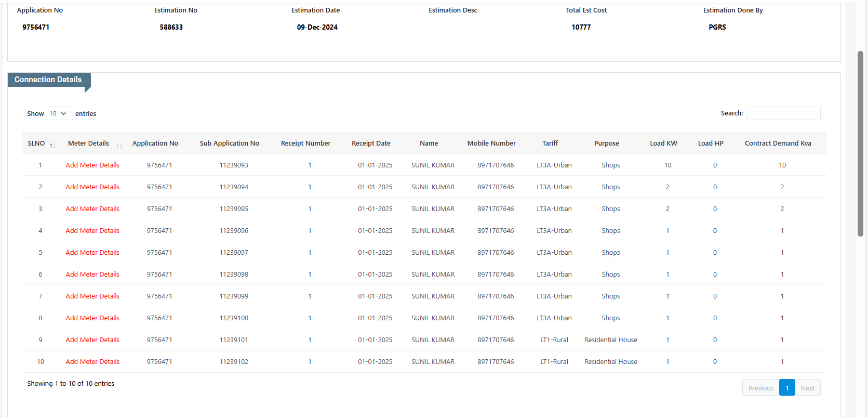Image resolution: width=868 pixels, height=417 pixels.
Task: Click the Sub Application No column header
Action: (x=229, y=144)
